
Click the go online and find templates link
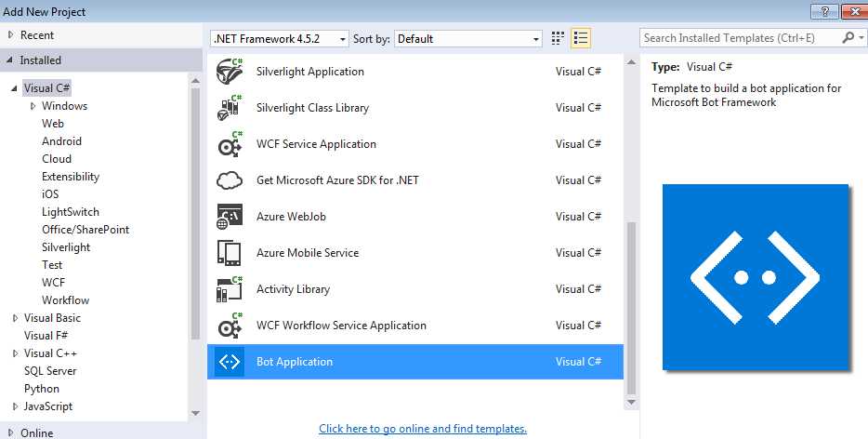[423, 429]
